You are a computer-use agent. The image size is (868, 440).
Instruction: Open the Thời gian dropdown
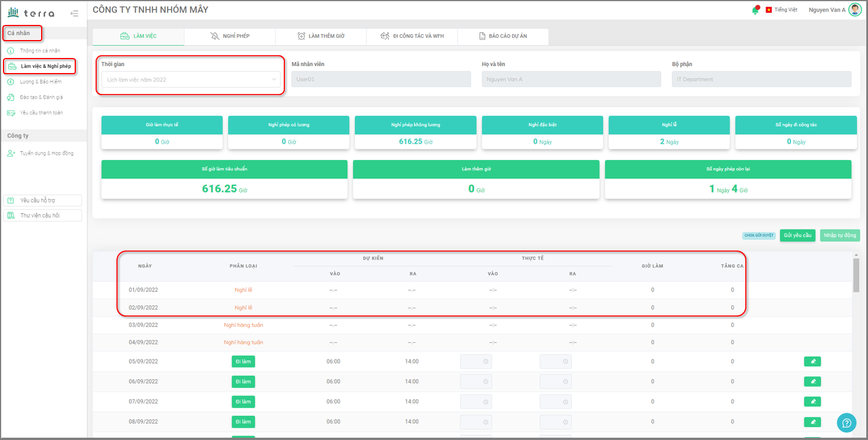click(x=190, y=79)
